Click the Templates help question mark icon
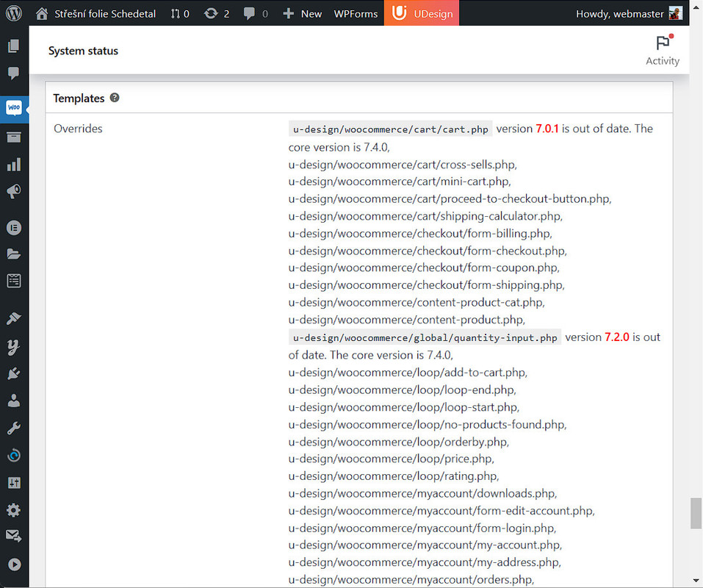 (x=115, y=98)
